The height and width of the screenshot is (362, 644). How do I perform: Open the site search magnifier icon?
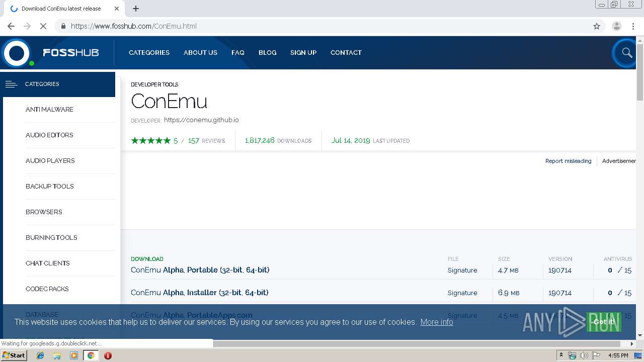(x=627, y=53)
